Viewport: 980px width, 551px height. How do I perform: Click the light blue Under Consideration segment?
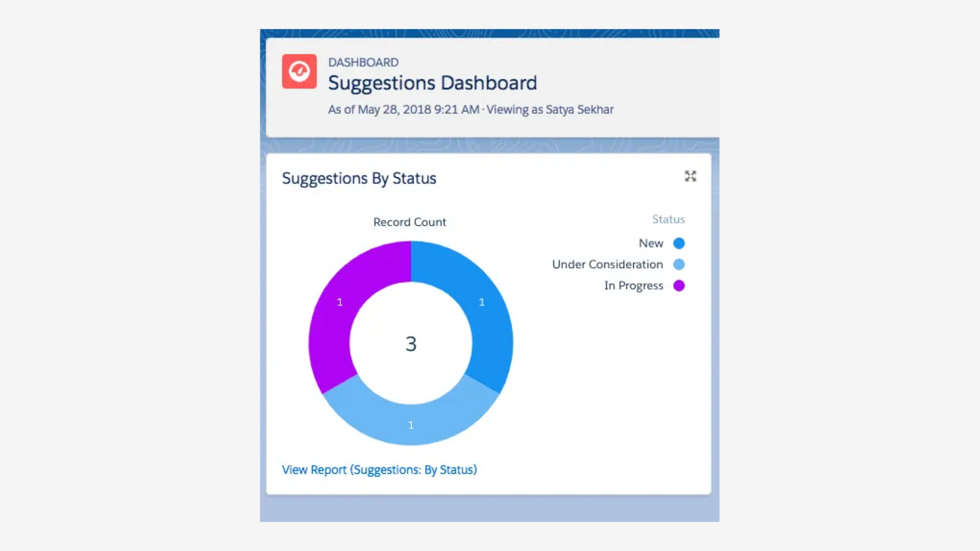[x=411, y=422]
